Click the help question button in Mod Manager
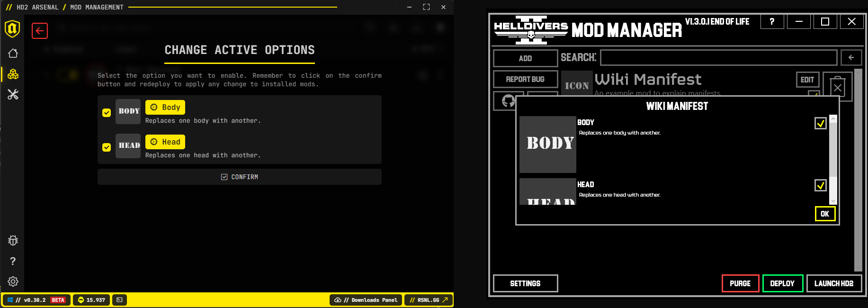 772,22
